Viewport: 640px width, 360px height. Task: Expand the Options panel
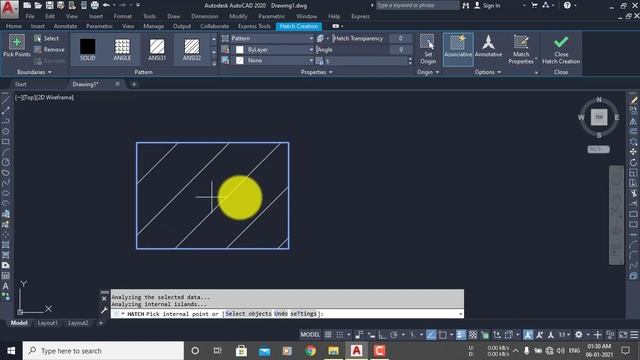tap(487, 72)
